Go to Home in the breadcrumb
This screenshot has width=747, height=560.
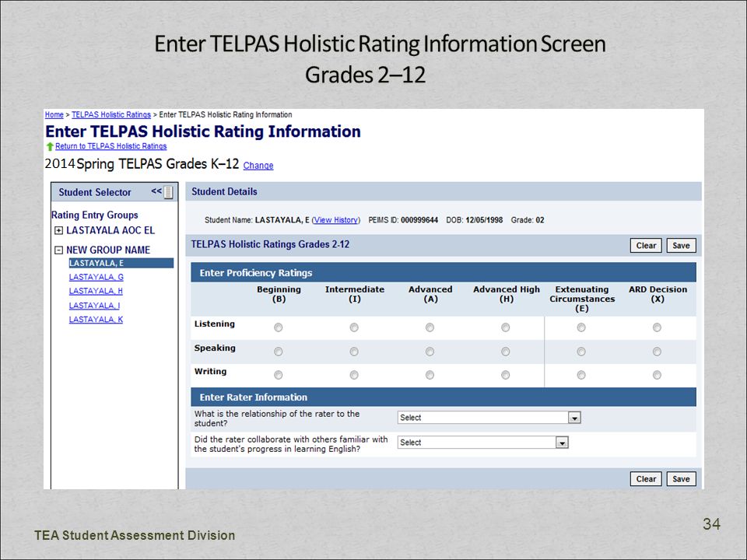pos(54,115)
